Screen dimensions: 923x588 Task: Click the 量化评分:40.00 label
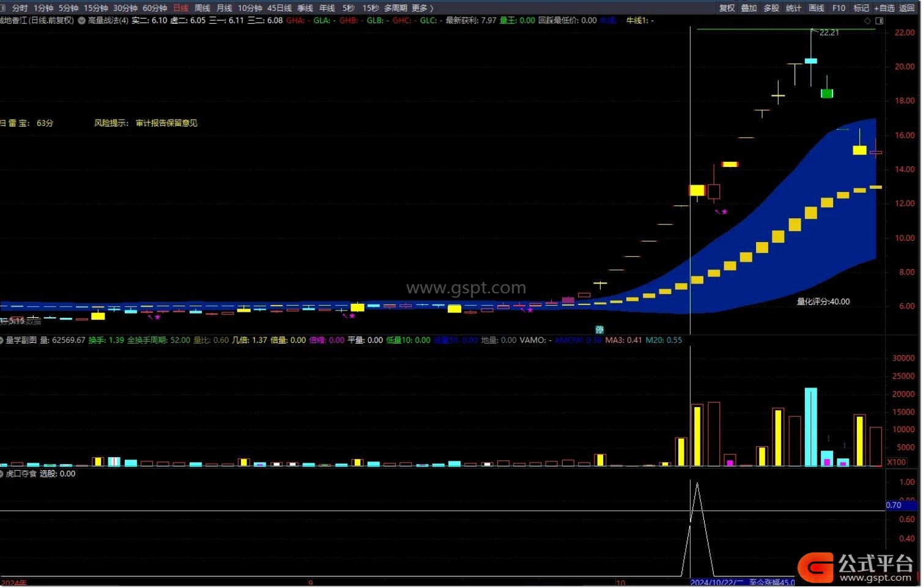[823, 302]
